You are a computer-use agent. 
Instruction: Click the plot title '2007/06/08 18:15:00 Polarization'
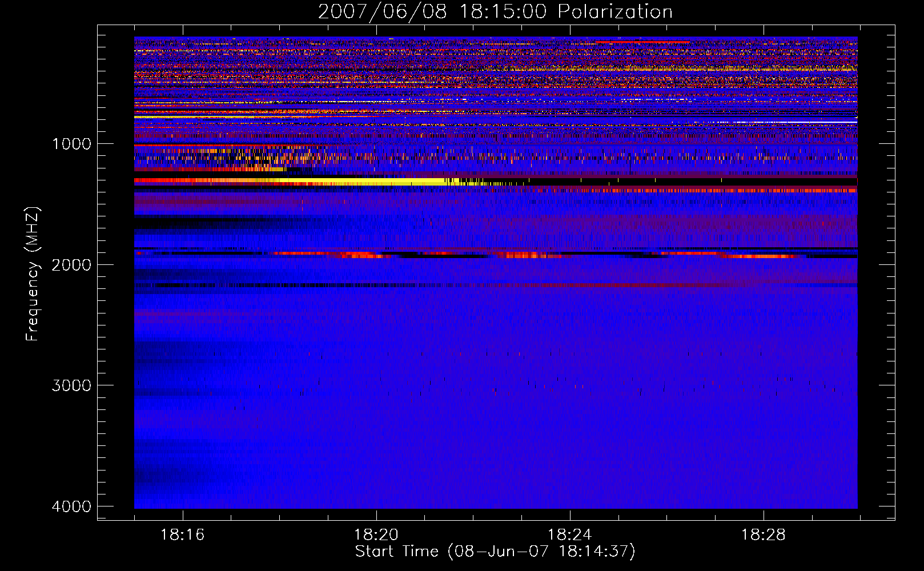click(x=495, y=11)
